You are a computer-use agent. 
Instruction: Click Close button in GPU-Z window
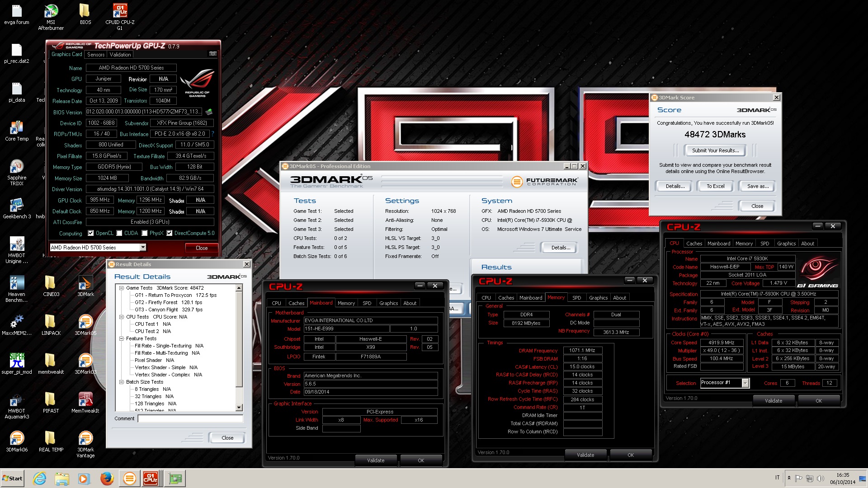pos(202,248)
